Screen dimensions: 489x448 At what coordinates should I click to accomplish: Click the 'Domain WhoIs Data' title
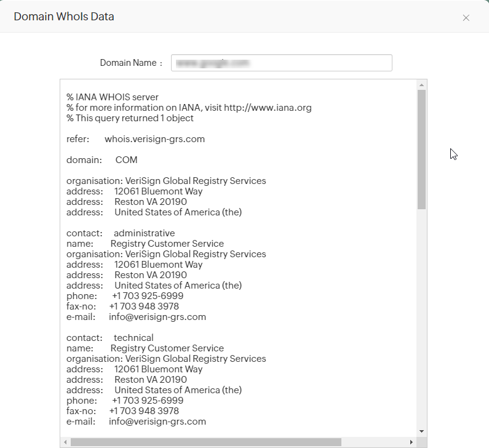pos(64,17)
